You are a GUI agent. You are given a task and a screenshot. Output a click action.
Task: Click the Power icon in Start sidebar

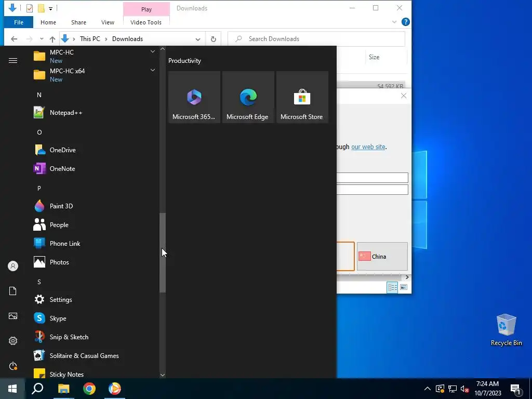pos(13,366)
